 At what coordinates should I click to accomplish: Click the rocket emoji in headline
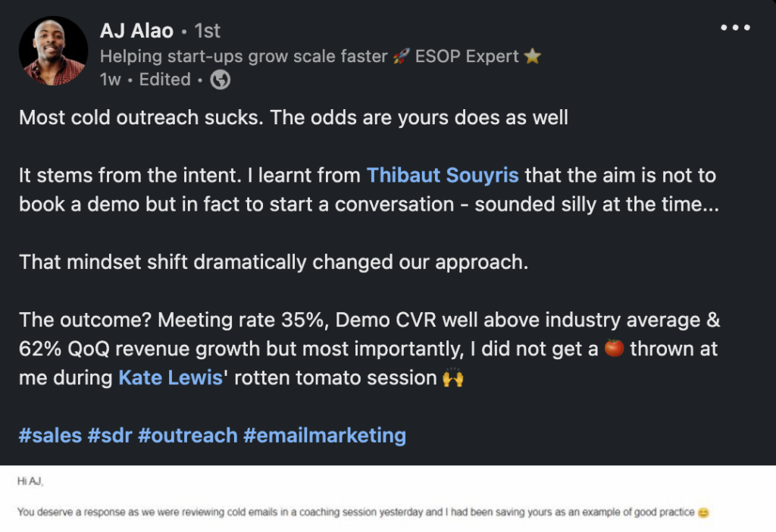(x=402, y=56)
